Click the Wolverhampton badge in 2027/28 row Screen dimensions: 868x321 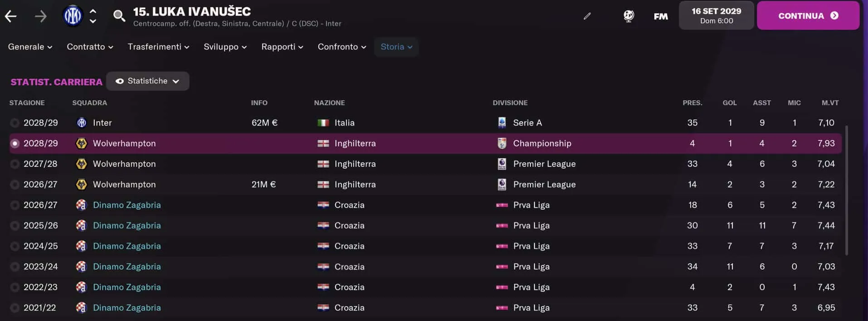[x=82, y=164]
